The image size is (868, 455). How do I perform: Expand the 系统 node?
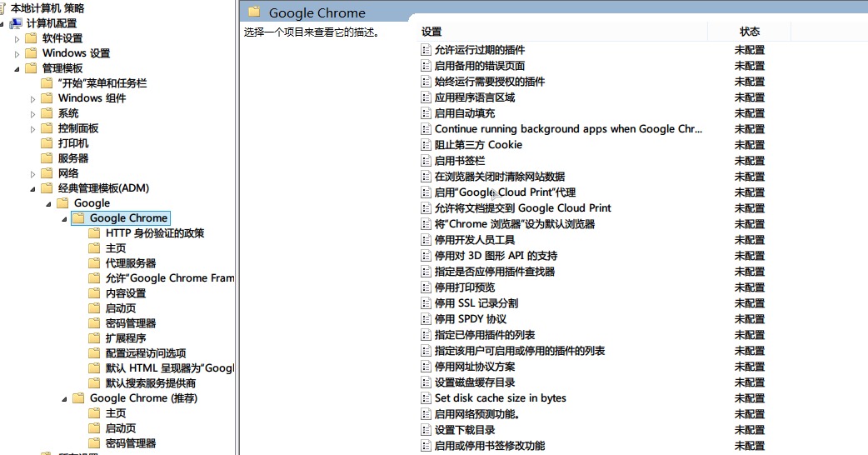click(32, 114)
